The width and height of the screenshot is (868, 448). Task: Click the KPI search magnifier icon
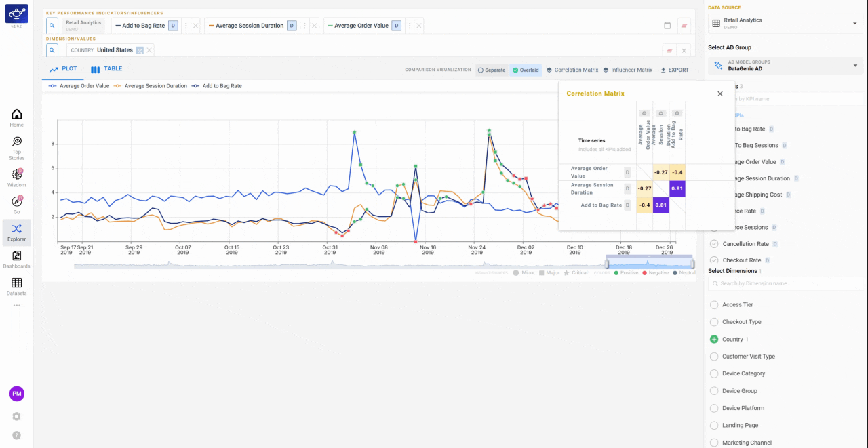(52, 26)
